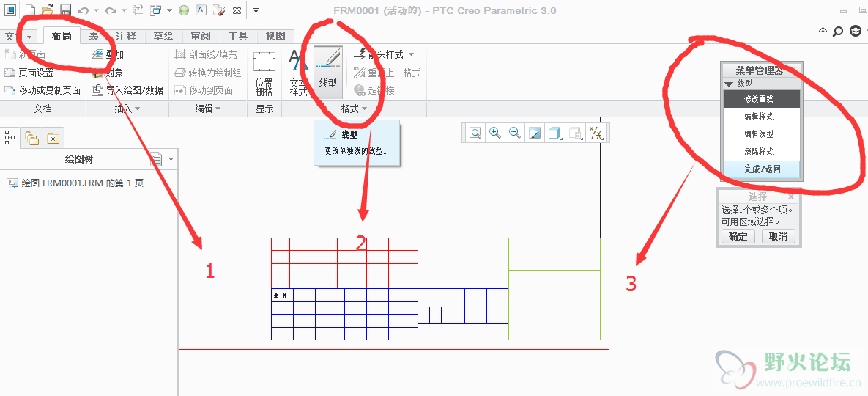
Task: Click 页面设置 in the 文档 group
Action: point(29,73)
